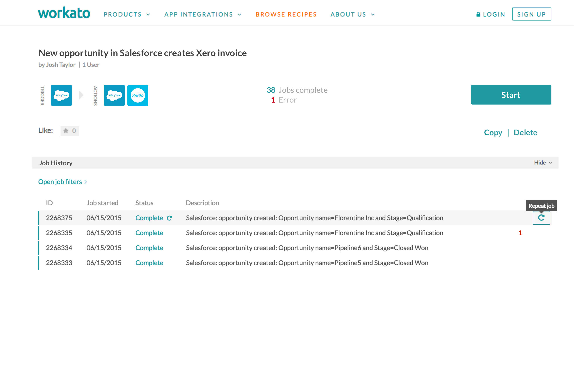588x392 pixels.
Task: Go to Browse Recipes
Action: 286,15
